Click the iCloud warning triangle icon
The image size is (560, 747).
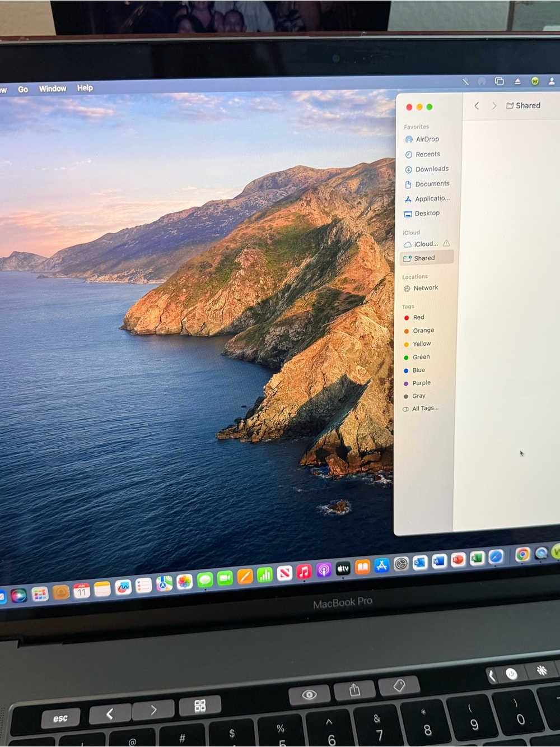pyautogui.click(x=446, y=243)
